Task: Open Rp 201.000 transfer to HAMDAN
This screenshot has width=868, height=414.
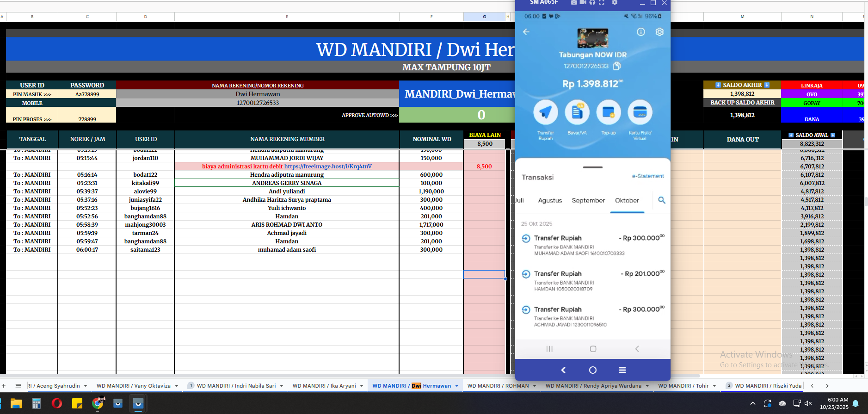Action: point(593,281)
